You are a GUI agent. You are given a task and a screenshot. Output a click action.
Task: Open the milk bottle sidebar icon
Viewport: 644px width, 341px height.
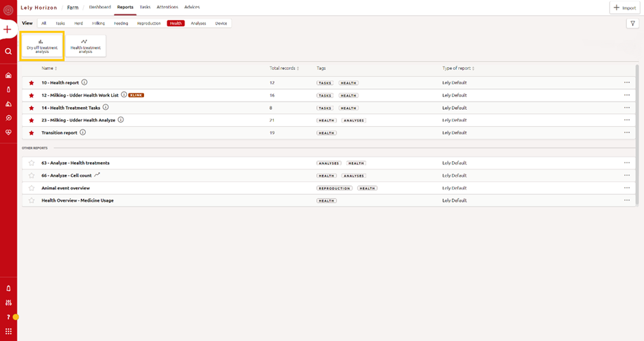coord(8,90)
